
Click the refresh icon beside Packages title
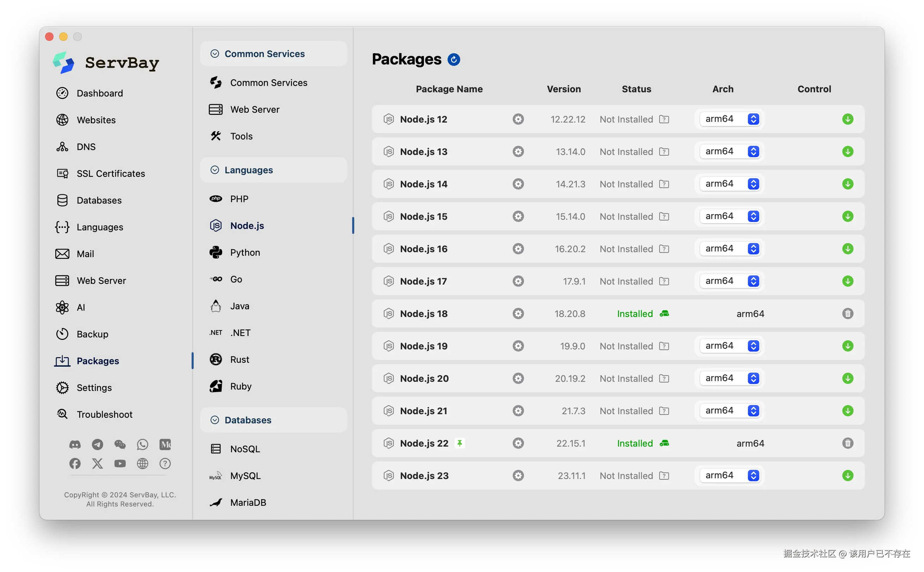pyautogui.click(x=454, y=60)
